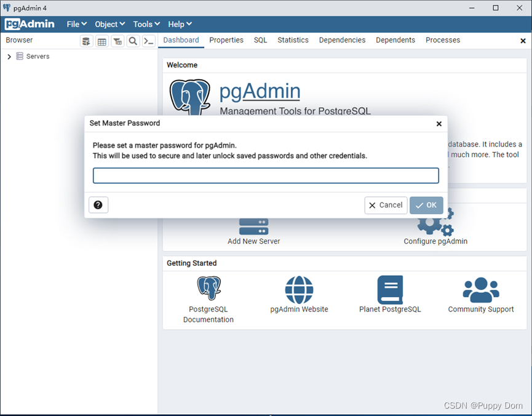Click the pgAdmin logo in header

point(30,24)
